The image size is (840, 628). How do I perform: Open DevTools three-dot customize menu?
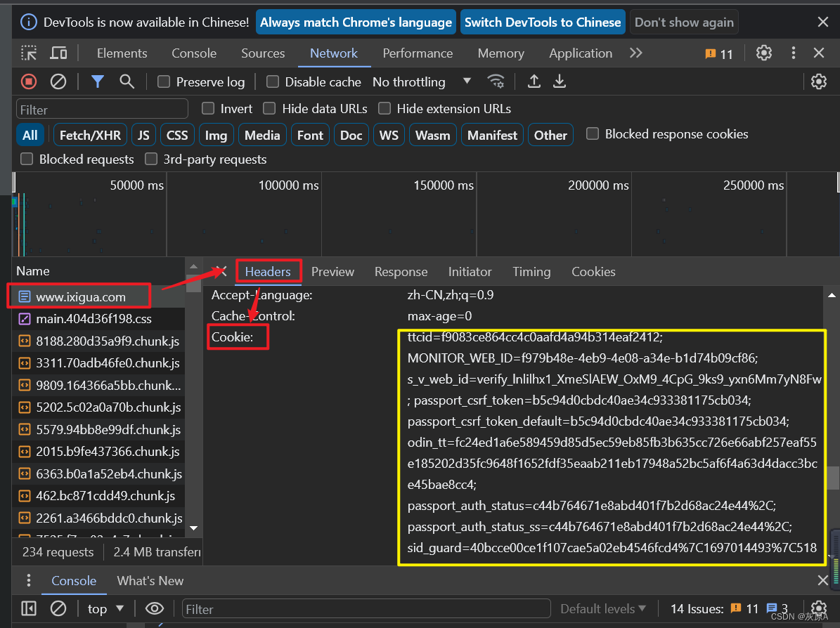tap(794, 53)
